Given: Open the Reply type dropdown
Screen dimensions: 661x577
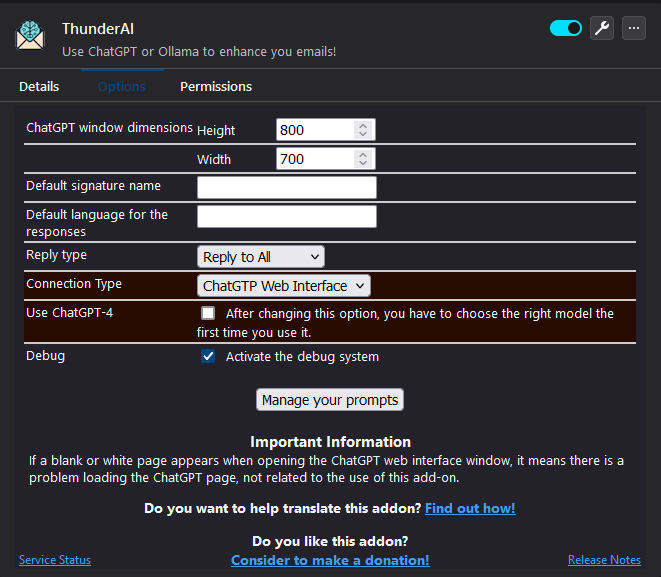Looking at the screenshot, I should pos(261,257).
